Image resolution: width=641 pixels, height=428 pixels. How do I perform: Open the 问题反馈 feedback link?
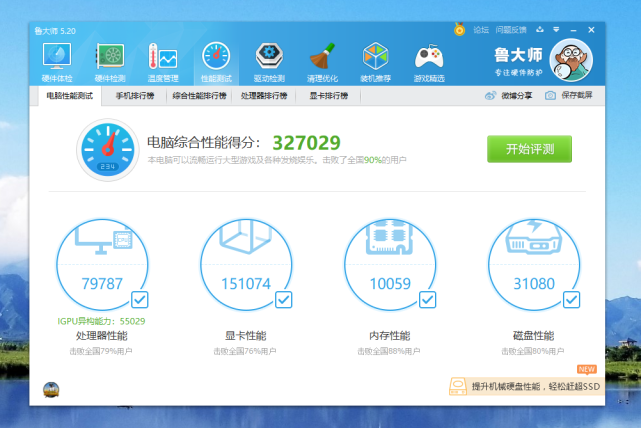click(511, 30)
